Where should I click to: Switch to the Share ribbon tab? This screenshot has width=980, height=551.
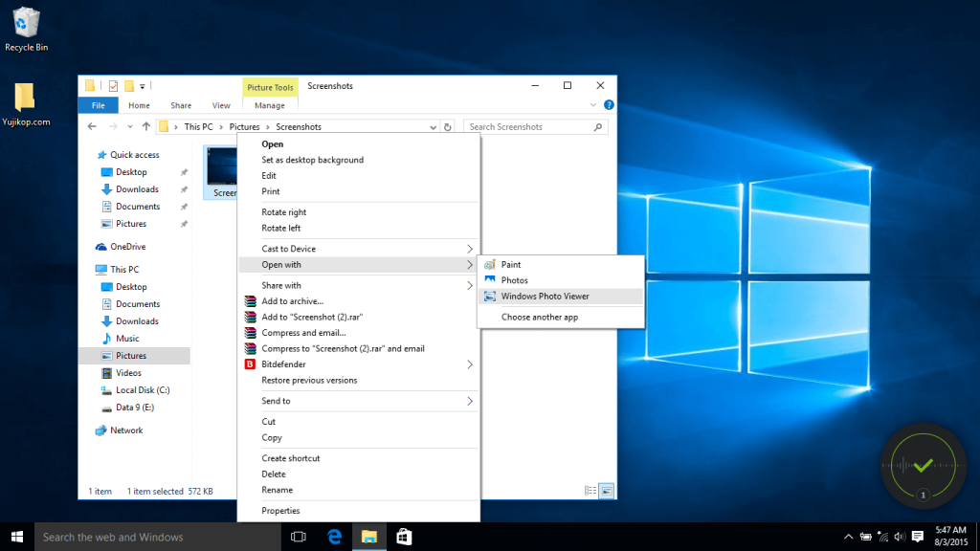point(181,105)
